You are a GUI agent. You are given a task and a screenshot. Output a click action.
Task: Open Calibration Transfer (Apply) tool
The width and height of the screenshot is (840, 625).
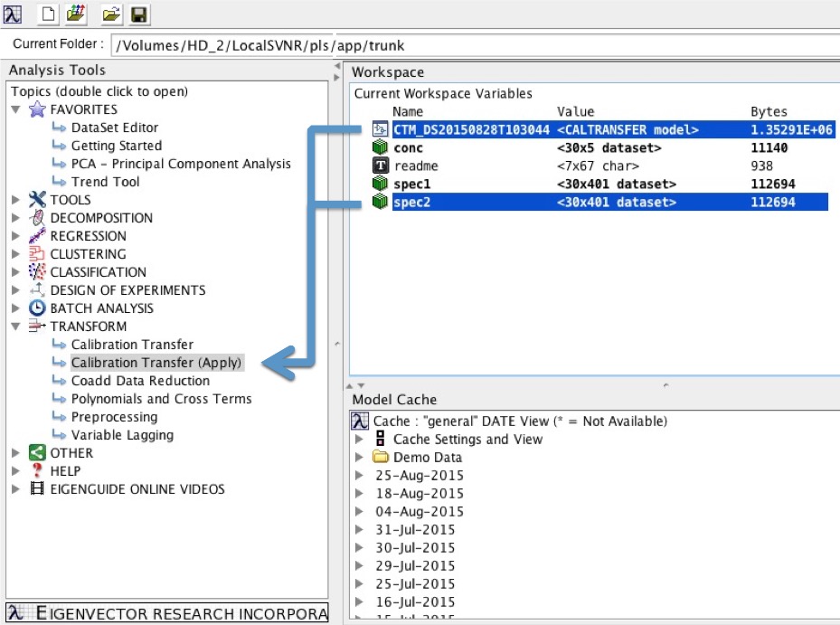click(156, 363)
